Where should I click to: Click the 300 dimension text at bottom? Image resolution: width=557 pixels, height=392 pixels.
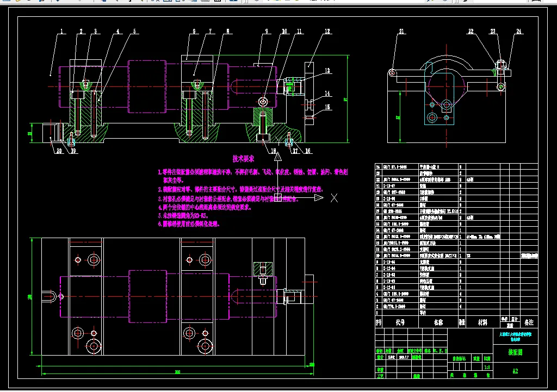[177, 372]
